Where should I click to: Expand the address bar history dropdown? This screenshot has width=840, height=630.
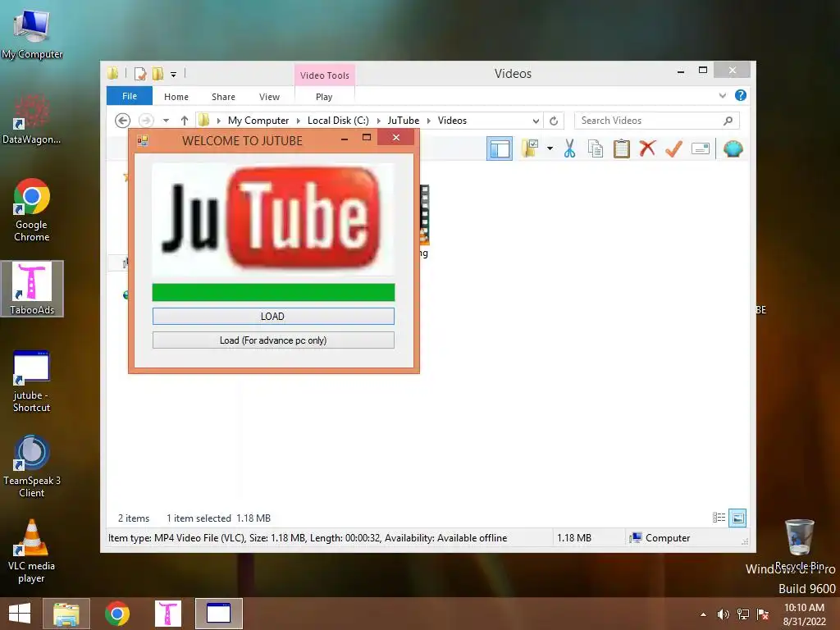coord(536,121)
